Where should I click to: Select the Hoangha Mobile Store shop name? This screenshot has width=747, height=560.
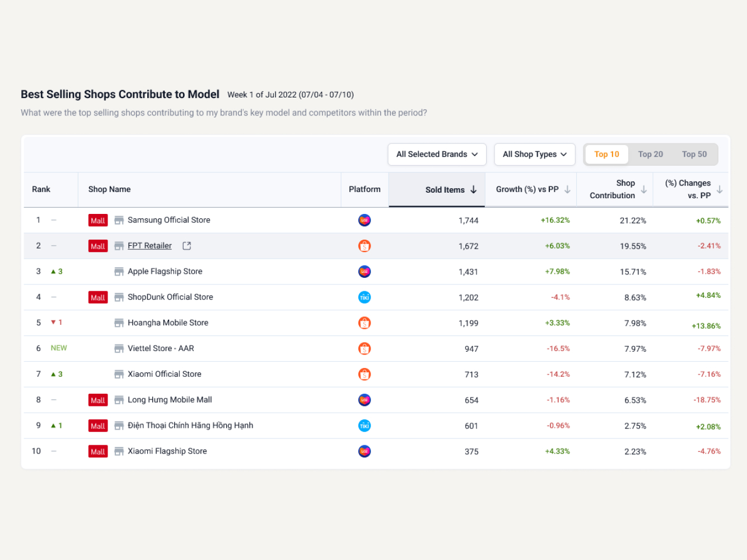pos(168,323)
